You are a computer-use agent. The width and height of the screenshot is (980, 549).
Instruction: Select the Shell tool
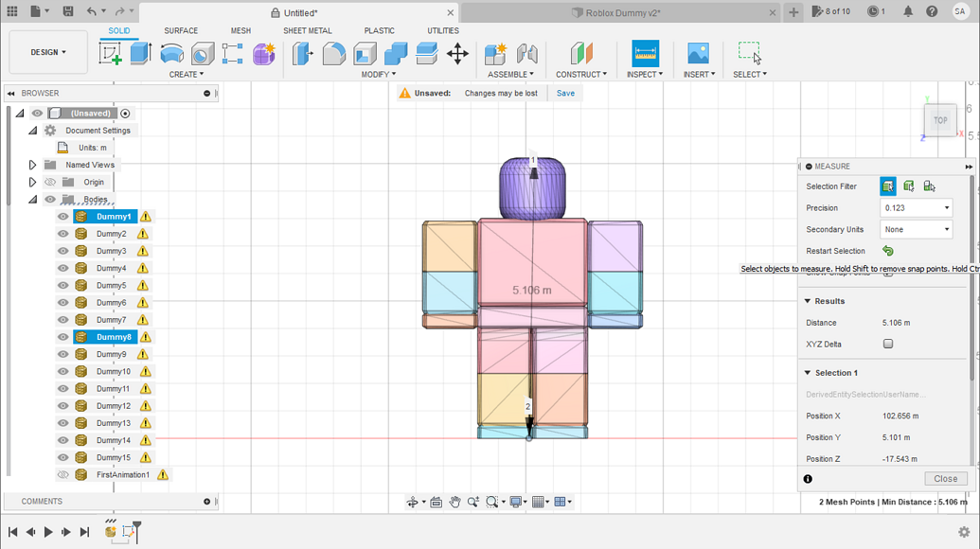click(365, 55)
